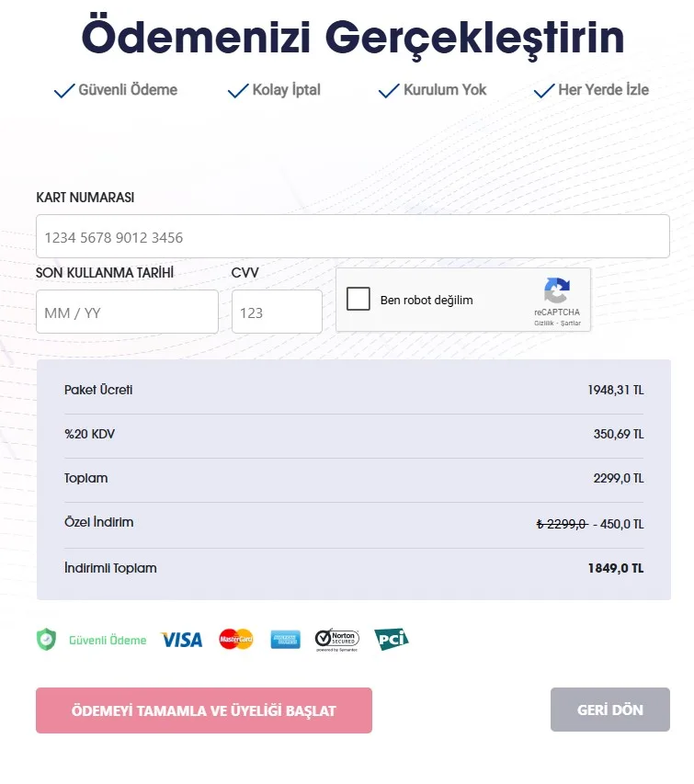This screenshot has width=694, height=784.
Task: Click the Geri Dön button
Action: click(609, 710)
